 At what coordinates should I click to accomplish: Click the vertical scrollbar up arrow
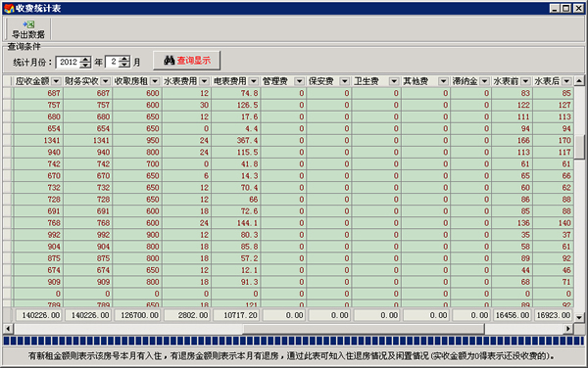579,81
